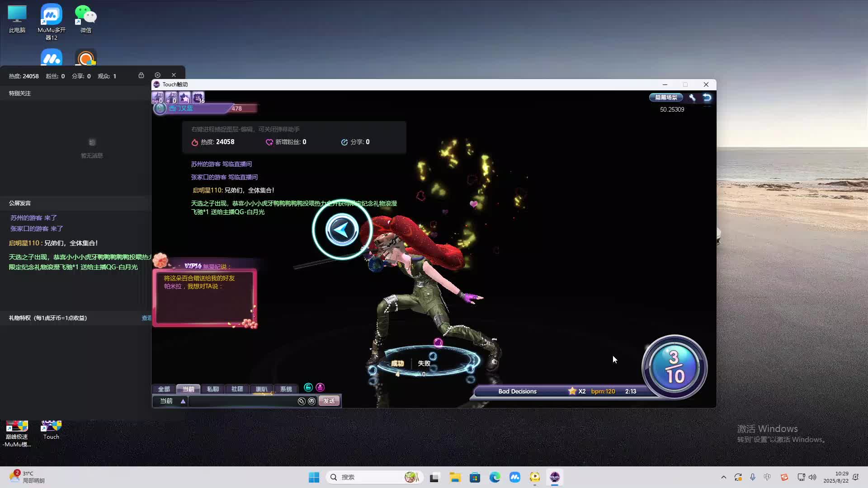Viewport: 868px width, 488px height.
Task: Click into the chat message input field
Action: (242, 401)
